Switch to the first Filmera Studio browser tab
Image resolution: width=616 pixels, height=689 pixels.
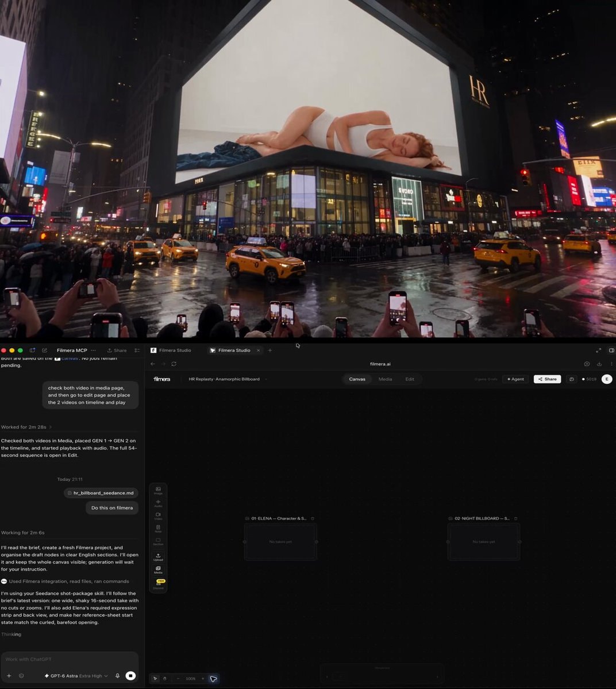pos(171,350)
